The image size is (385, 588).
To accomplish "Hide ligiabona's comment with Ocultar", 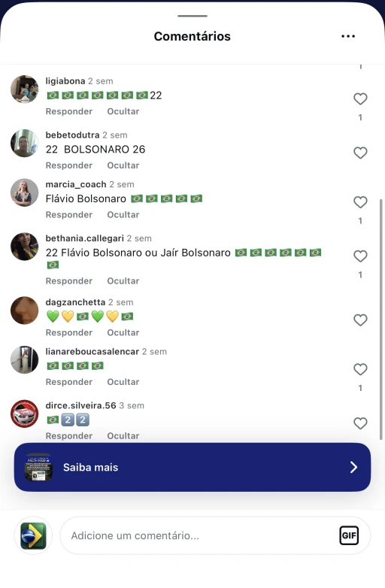I will point(123,111).
